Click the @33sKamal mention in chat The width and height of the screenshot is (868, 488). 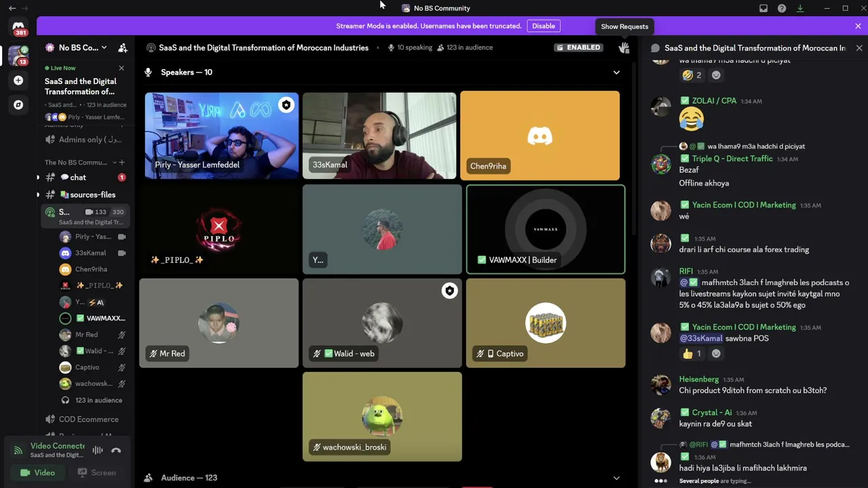[701, 338]
